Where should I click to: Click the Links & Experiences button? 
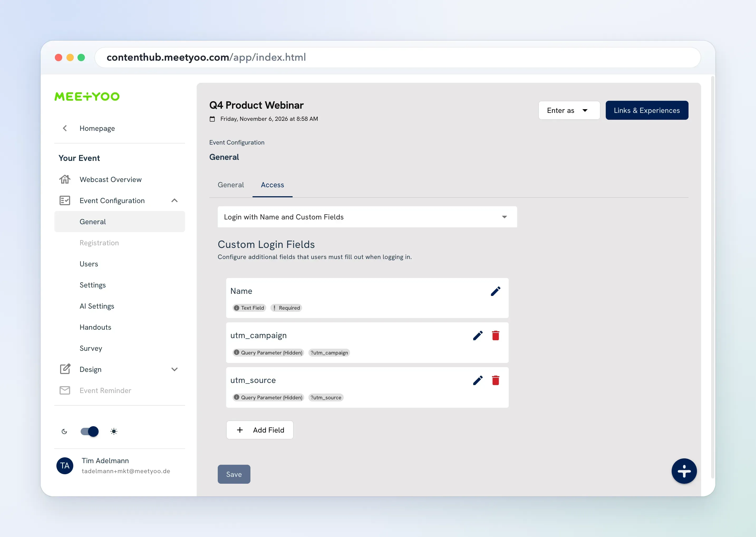pyautogui.click(x=647, y=110)
